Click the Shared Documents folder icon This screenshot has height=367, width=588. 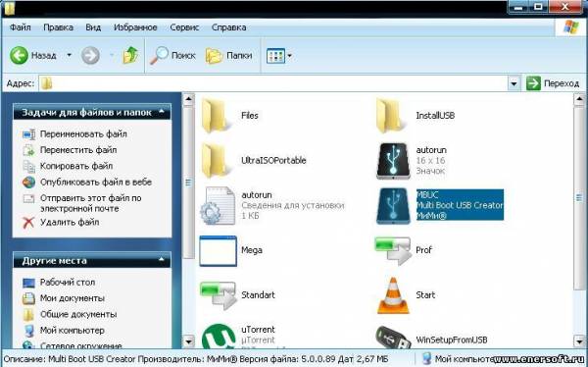(x=28, y=314)
